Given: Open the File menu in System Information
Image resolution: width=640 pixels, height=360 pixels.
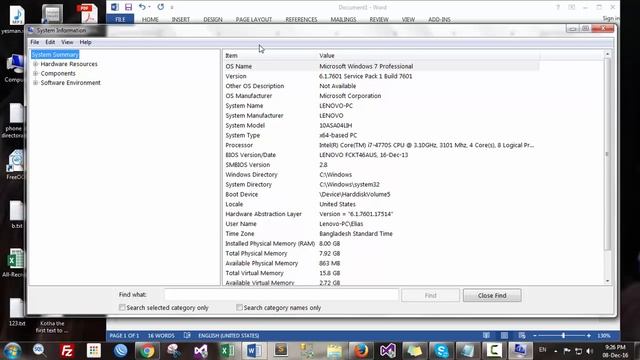Looking at the screenshot, I should point(35,42).
